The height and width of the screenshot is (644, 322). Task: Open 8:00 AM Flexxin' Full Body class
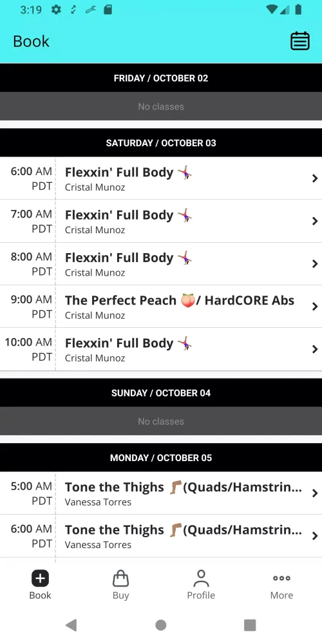click(x=161, y=263)
